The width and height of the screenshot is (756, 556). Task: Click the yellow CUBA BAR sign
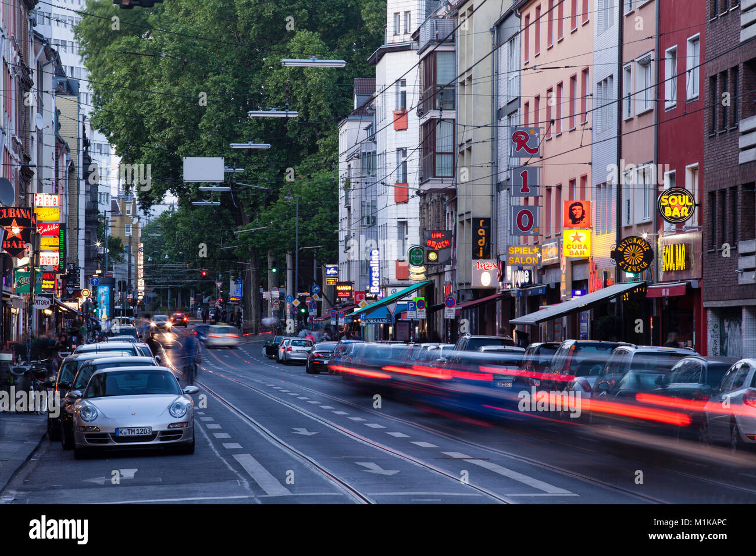pyautogui.click(x=576, y=243)
